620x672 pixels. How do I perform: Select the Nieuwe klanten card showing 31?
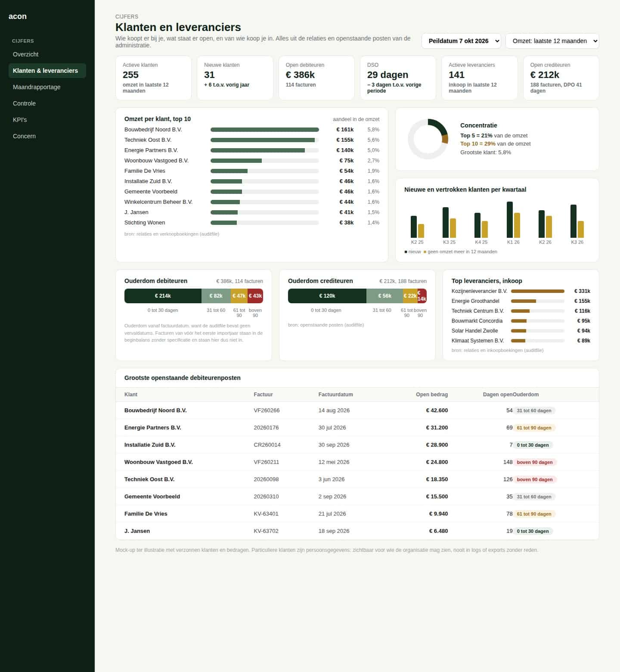[x=235, y=78]
